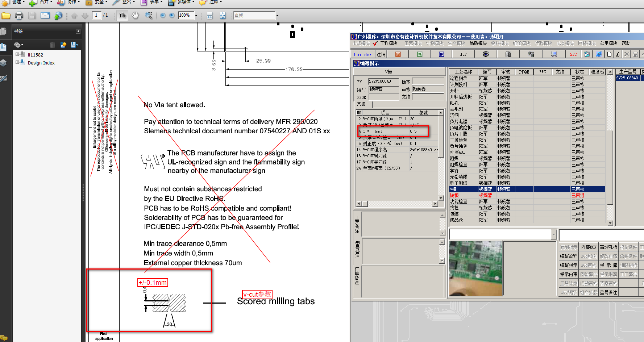
Task: Activate the Hand pan tool
Action: click(x=135, y=16)
